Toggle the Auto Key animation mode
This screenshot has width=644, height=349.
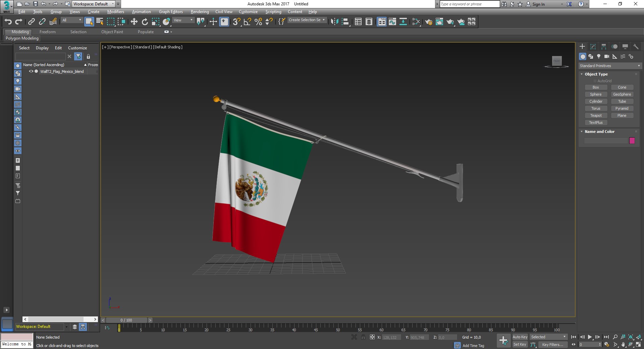pyautogui.click(x=520, y=337)
